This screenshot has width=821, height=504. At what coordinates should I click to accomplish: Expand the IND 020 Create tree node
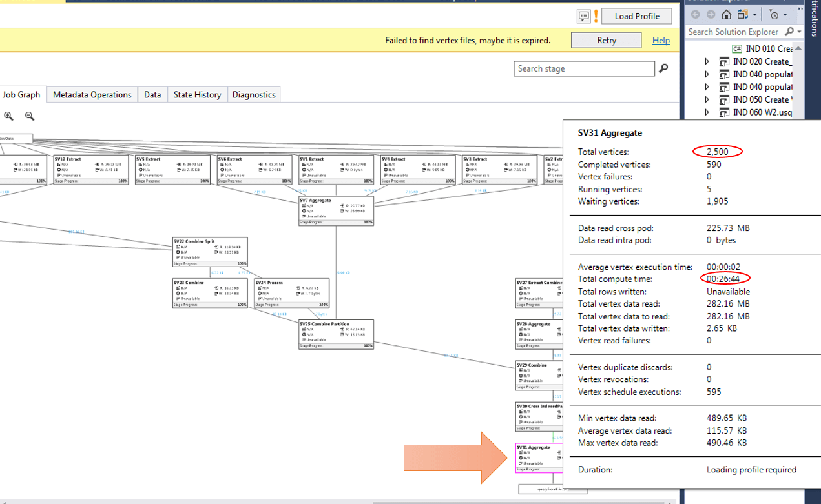coord(707,61)
